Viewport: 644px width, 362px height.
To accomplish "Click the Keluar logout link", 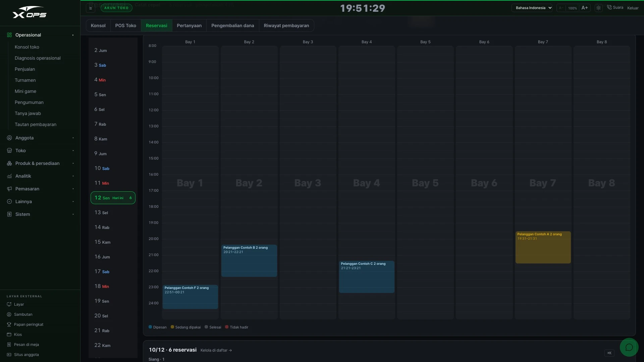I will pos(633,8).
